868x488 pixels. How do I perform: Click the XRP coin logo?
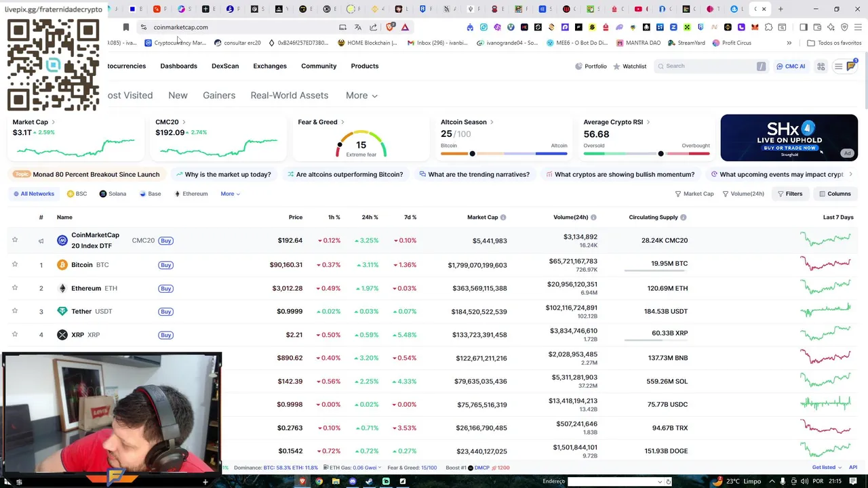pos(62,335)
